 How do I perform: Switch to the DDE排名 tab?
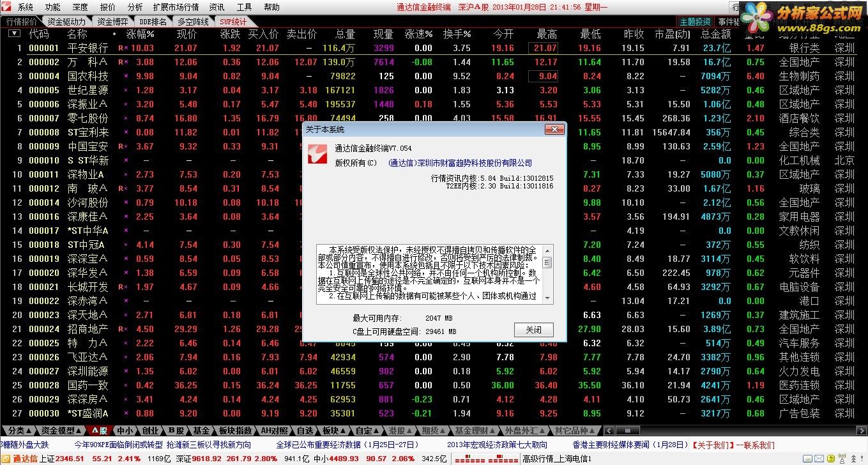pyautogui.click(x=152, y=21)
